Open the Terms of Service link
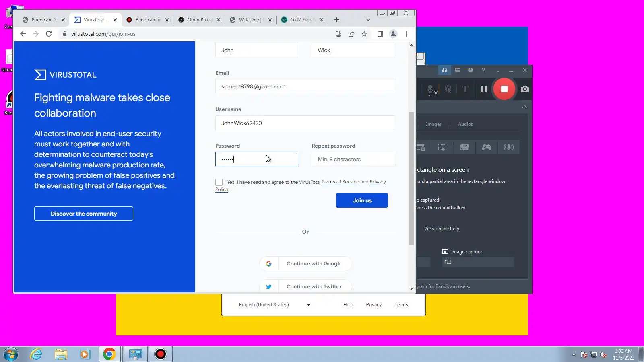 click(x=340, y=182)
